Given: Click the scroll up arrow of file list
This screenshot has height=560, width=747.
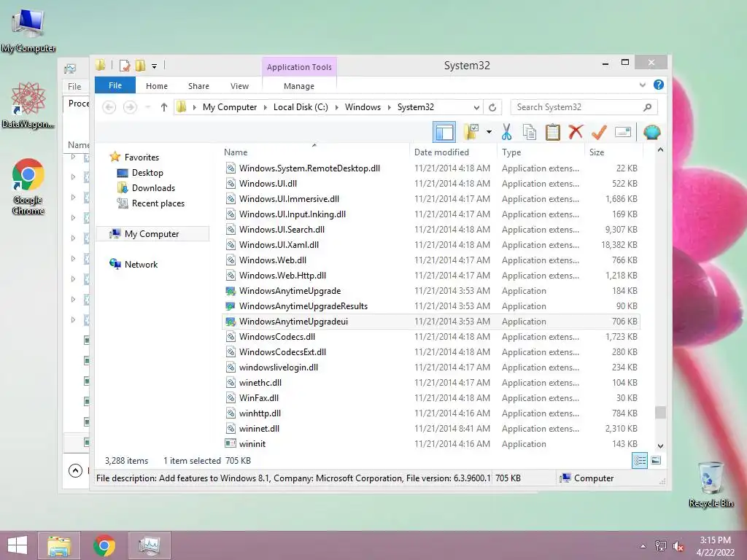Looking at the screenshot, I should click(660, 150).
